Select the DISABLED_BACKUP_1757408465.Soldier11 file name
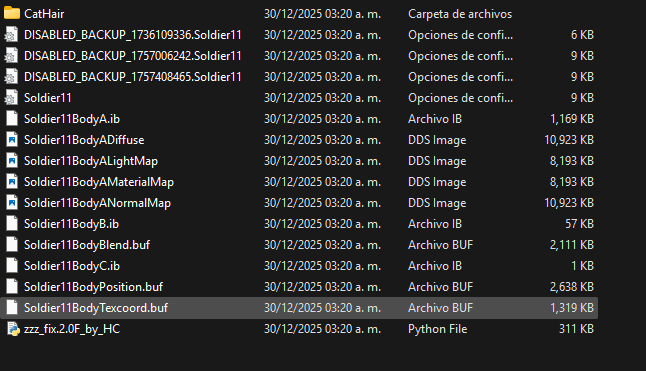646x371 pixels. [x=133, y=77]
